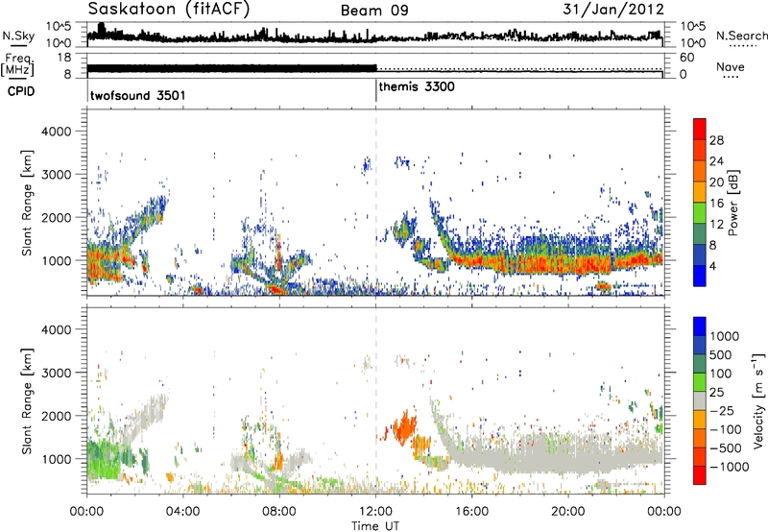Screen dimensions: 768x532
Task: Click the 'Slant Range [km]' label of the power panel
Action: point(27,203)
